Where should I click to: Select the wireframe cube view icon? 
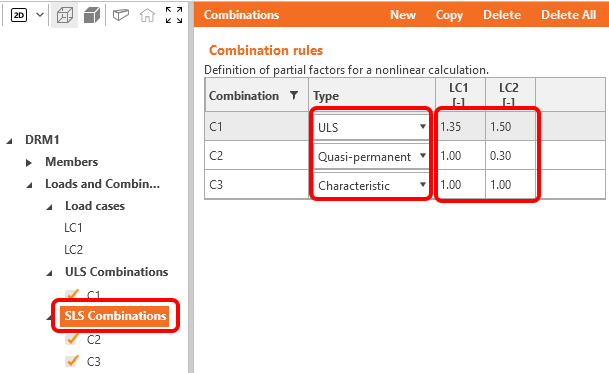coord(64,16)
